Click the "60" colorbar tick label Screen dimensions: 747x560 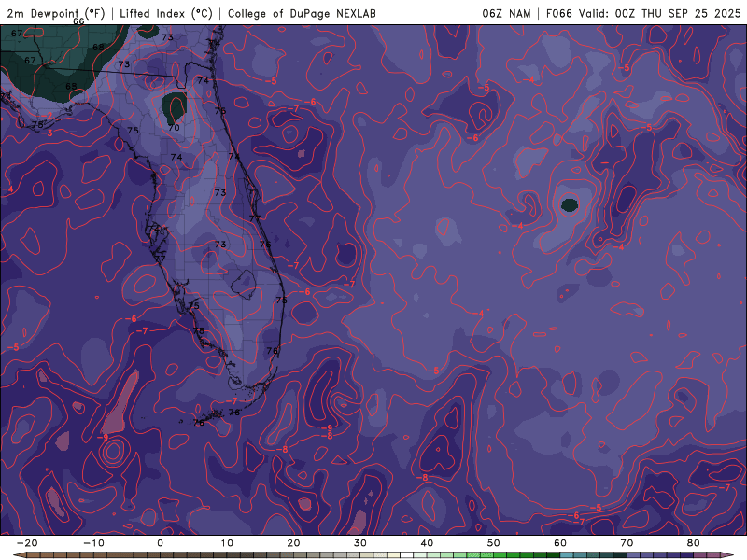pos(560,543)
